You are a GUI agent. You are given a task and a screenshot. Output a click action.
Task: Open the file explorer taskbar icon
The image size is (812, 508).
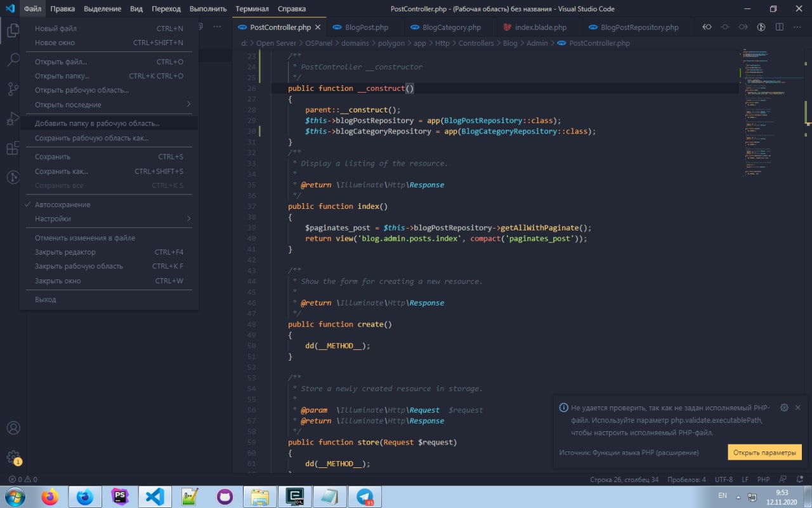pyautogui.click(x=259, y=497)
